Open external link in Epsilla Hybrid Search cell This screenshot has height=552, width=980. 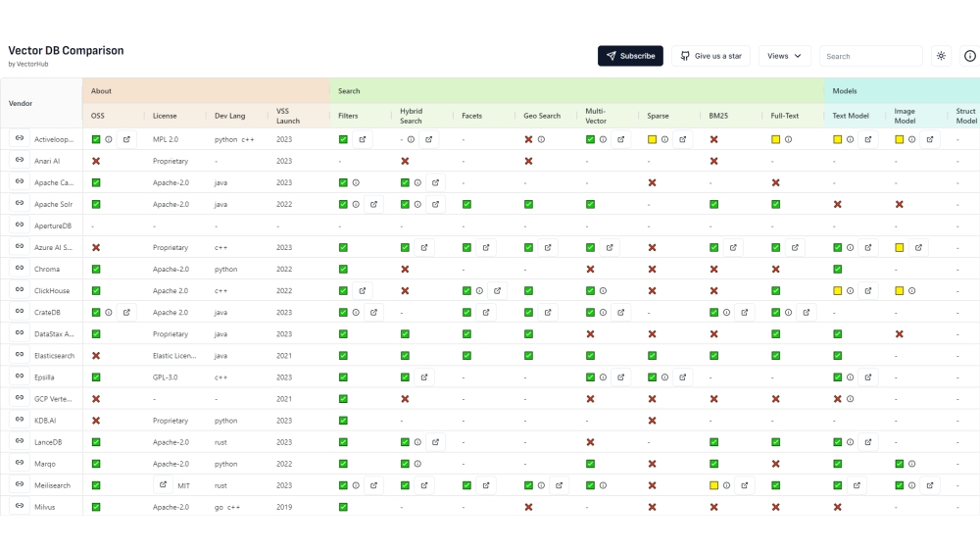click(424, 376)
